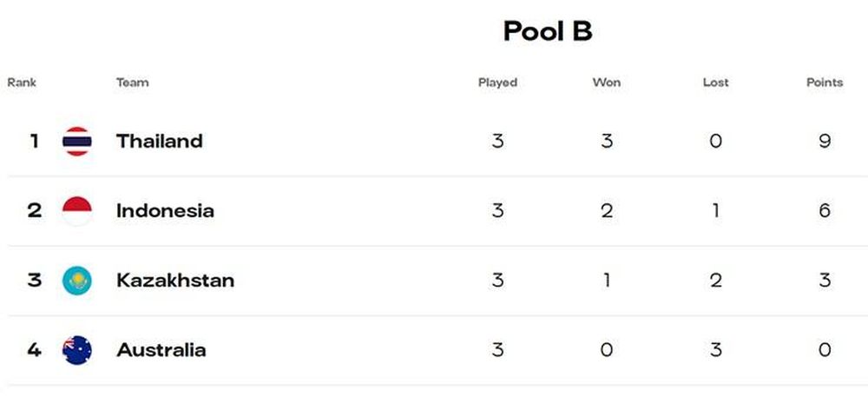868x397 pixels.
Task: Select the Australia team name
Action: pos(161,350)
